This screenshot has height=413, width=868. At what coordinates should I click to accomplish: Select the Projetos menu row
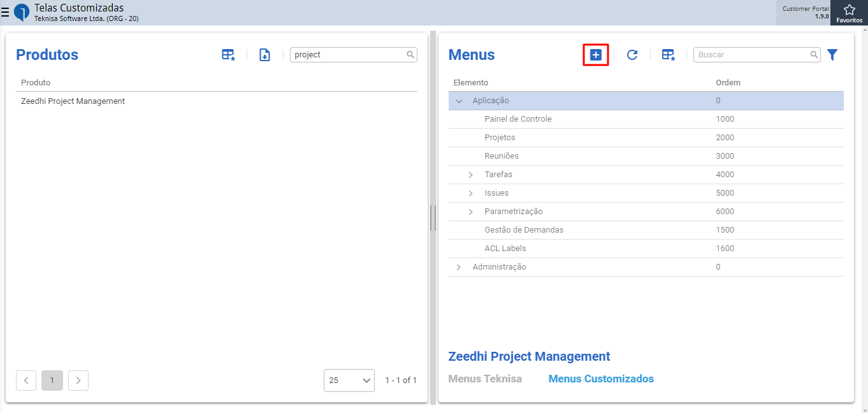click(x=646, y=138)
